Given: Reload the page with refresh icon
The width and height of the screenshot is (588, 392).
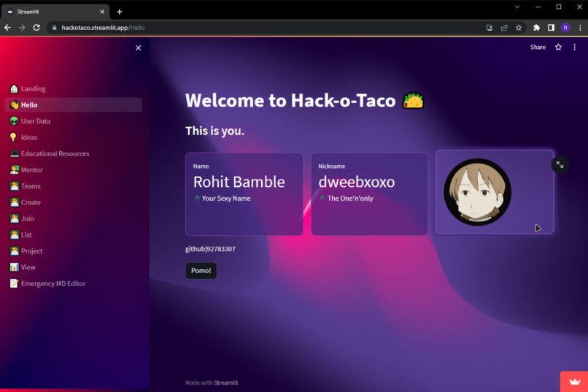Looking at the screenshot, I should (x=36, y=28).
